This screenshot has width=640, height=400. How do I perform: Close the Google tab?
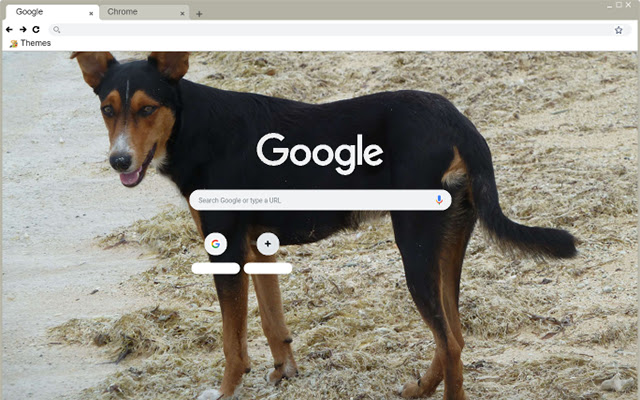[91, 13]
